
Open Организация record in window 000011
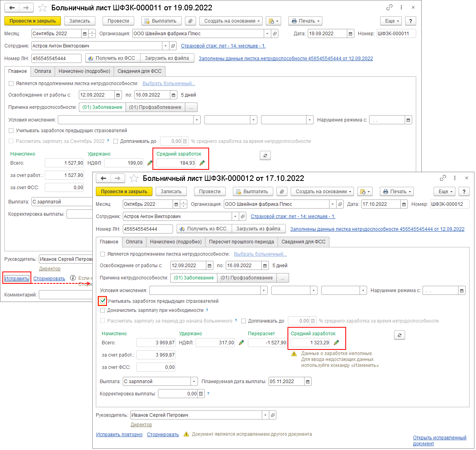[x=275, y=34]
